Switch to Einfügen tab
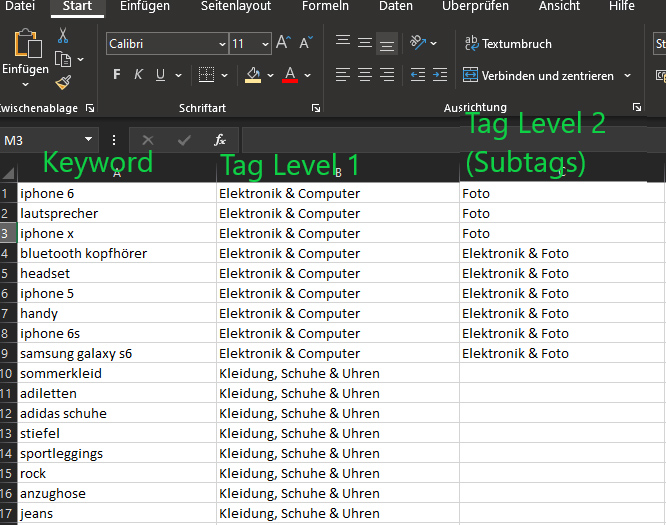 144,6
